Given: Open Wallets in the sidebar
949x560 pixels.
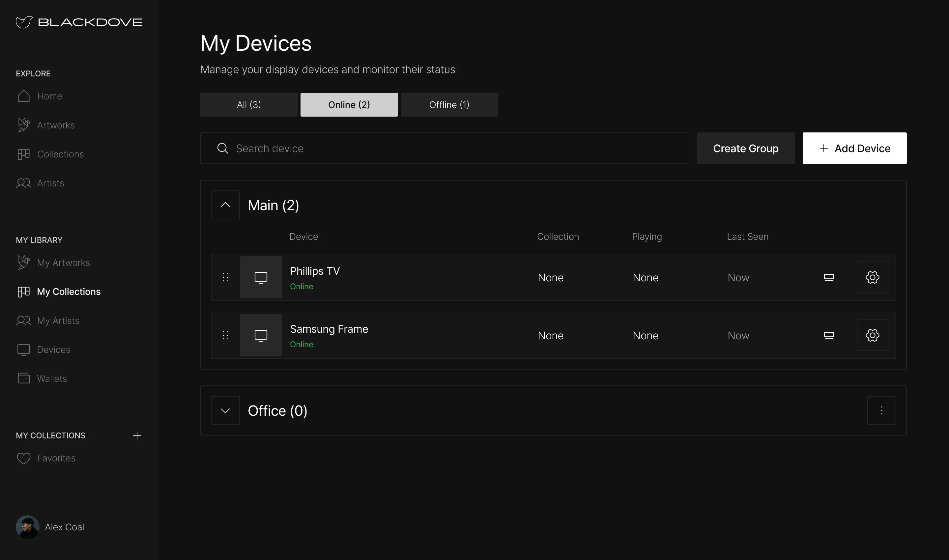Looking at the screenshot, I should (42, 379).
